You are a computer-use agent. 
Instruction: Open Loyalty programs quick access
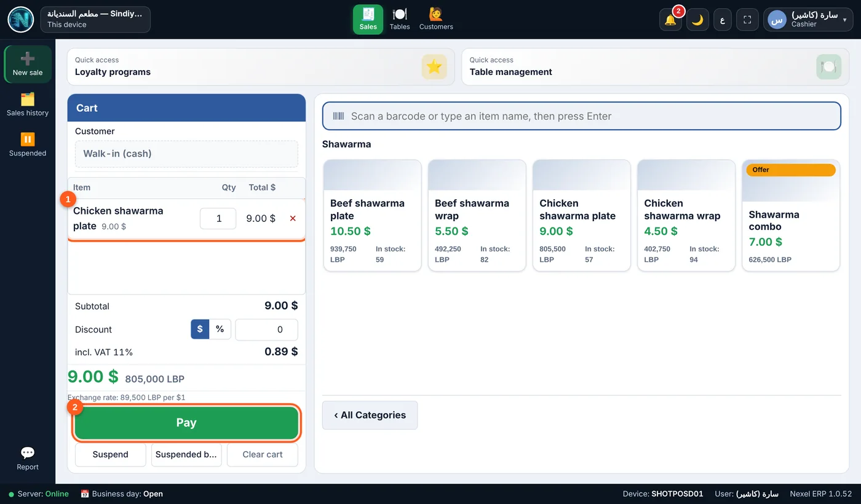[261, 66]
